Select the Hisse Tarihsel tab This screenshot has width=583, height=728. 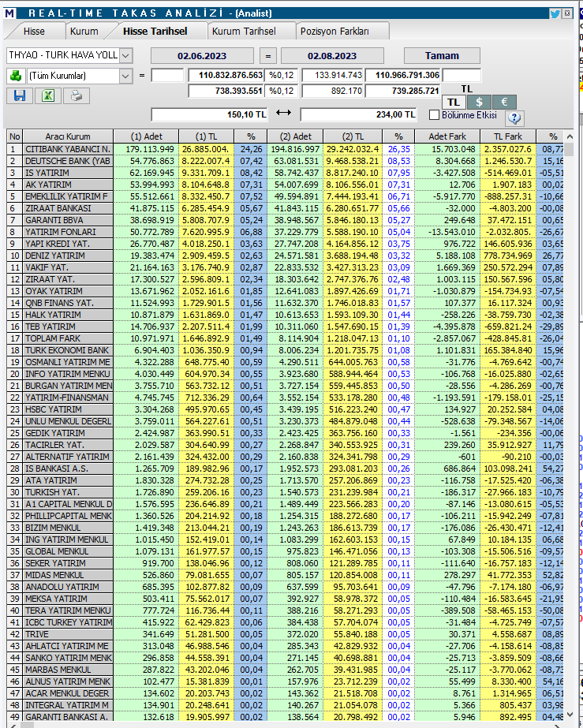pos(155,31)
